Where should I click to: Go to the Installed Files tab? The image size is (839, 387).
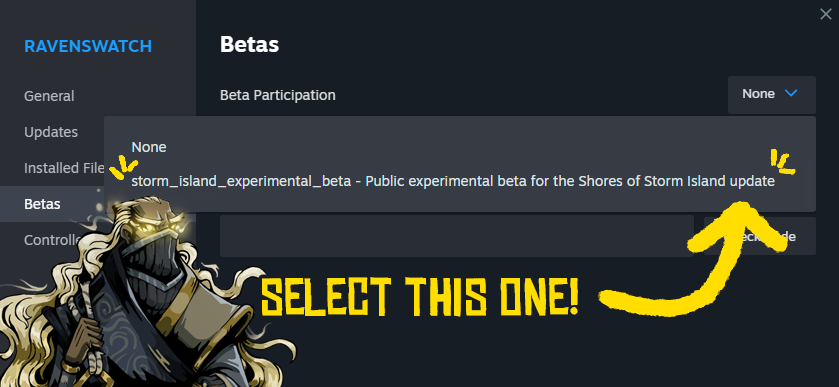[64, 168]
